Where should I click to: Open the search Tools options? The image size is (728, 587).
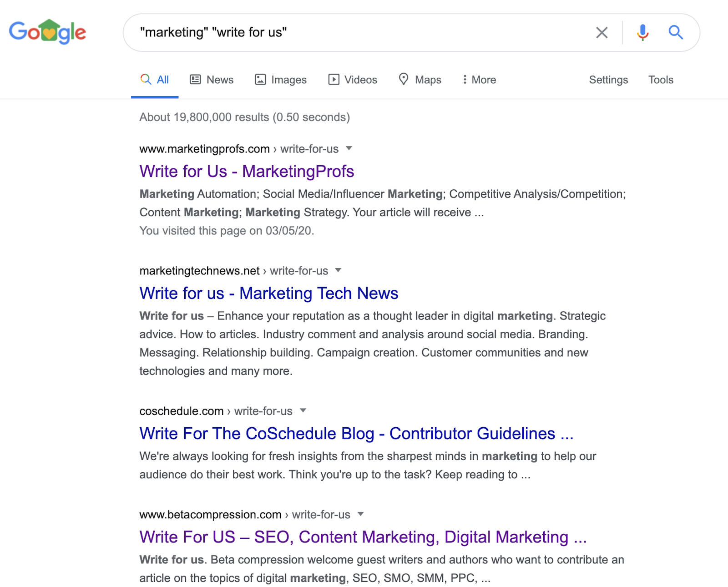[661, 80]
